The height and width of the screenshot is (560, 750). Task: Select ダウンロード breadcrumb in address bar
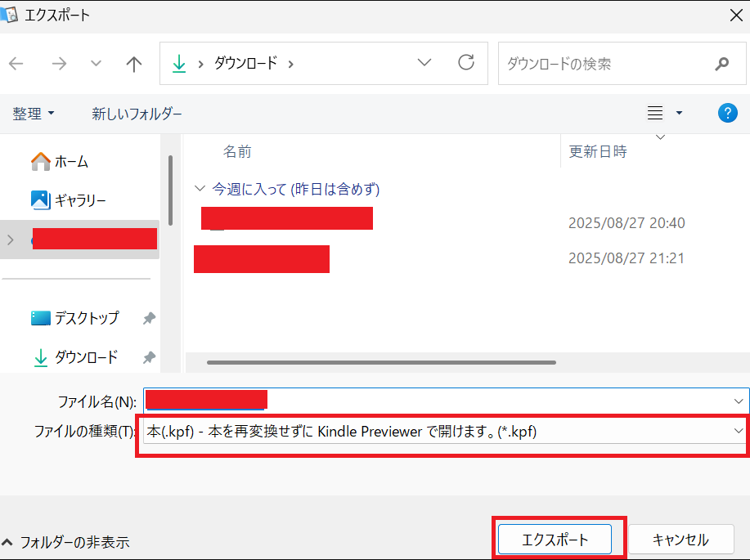245,63
